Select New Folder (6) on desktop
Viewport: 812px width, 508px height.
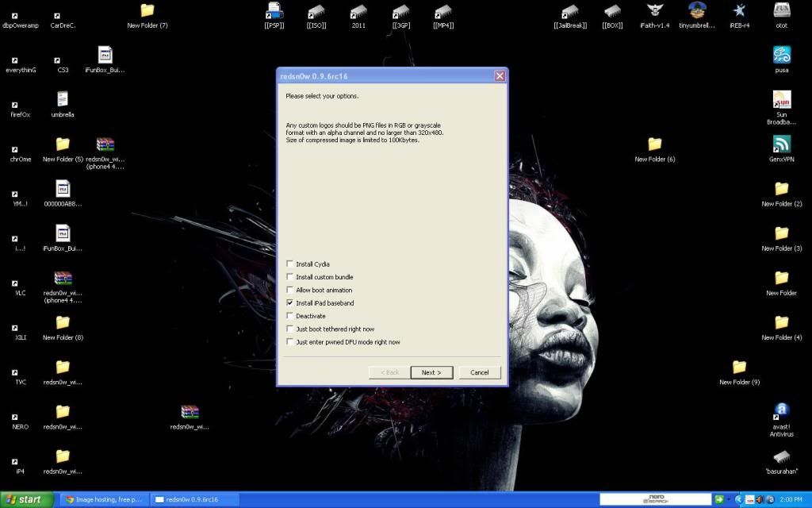(x=655, y=149)
